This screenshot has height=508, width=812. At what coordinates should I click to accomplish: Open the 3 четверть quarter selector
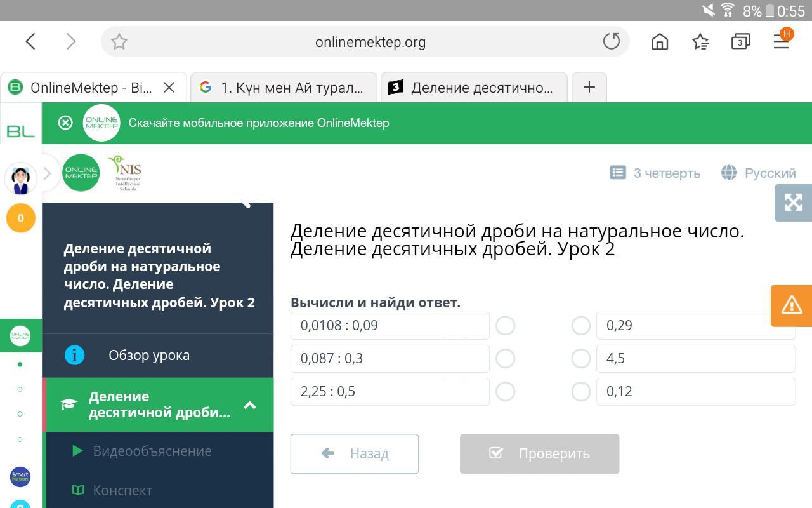[655, 173]
